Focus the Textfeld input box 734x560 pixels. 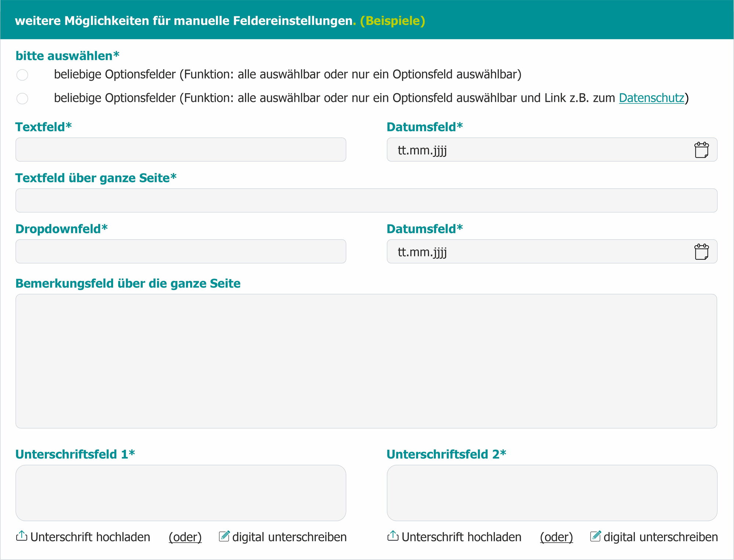(181, 150)
